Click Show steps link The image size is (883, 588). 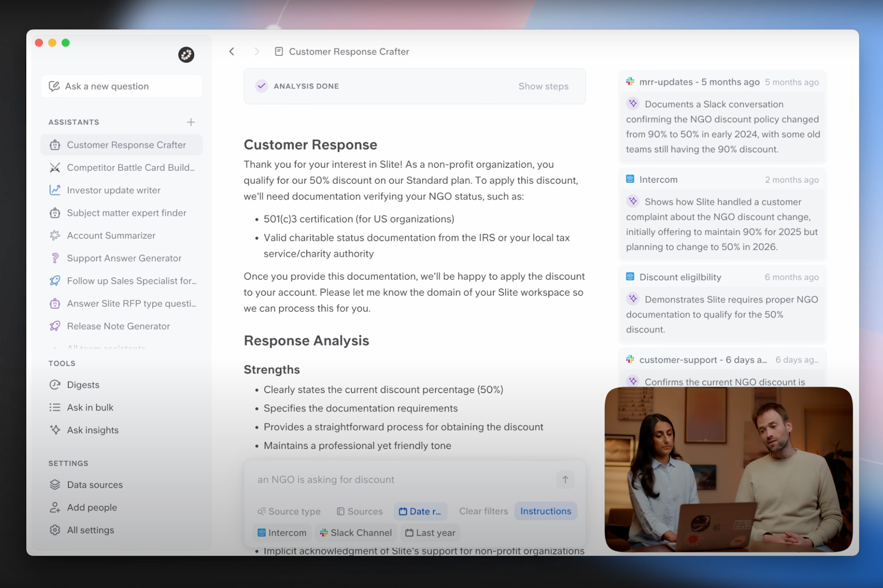click(x=543, y=86)
